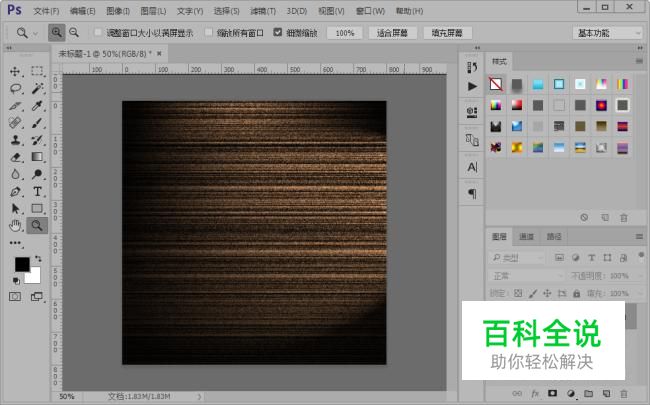This screenshot has height=405, width=650.
Task: Open the Window menu
Action: click(x=370, y=11)
